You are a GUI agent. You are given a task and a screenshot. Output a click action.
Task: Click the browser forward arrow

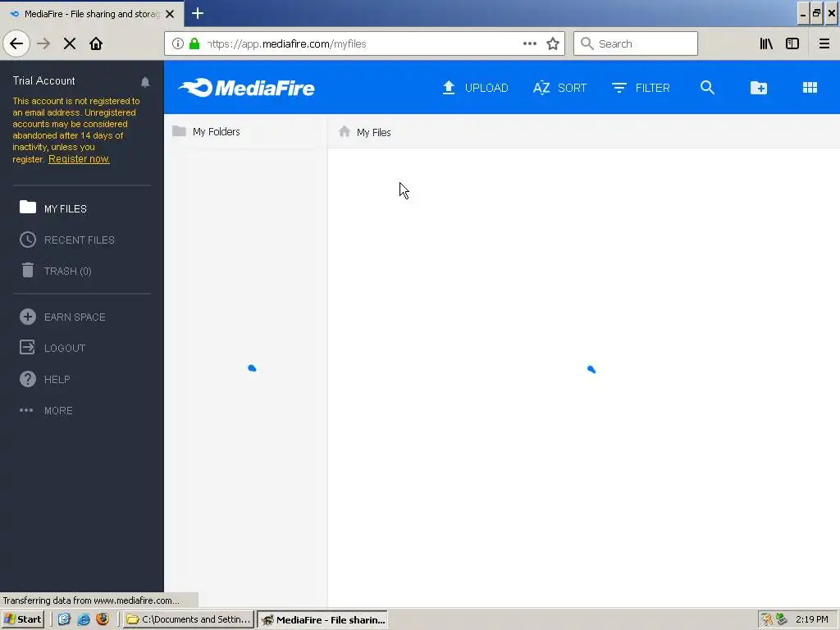click(x=43, y=44)
